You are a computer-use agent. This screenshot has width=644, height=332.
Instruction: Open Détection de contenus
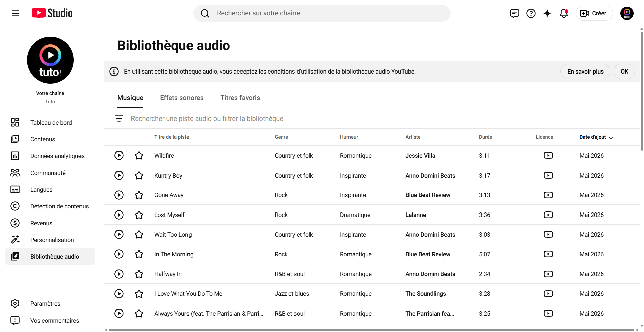[50, 206]
